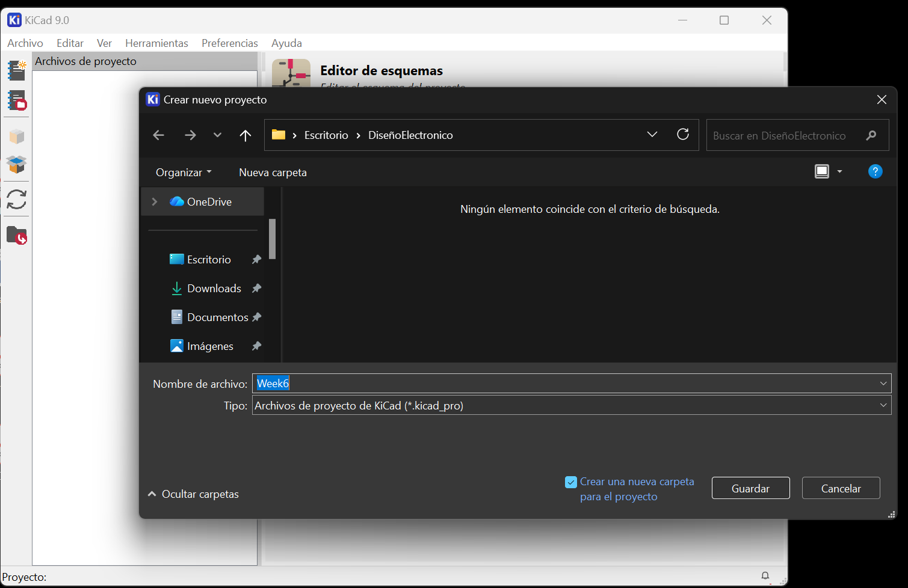Click the 'Archivos de proyecto' panel header
This screenshot has height=588, width=908.
tap(144, 61)
